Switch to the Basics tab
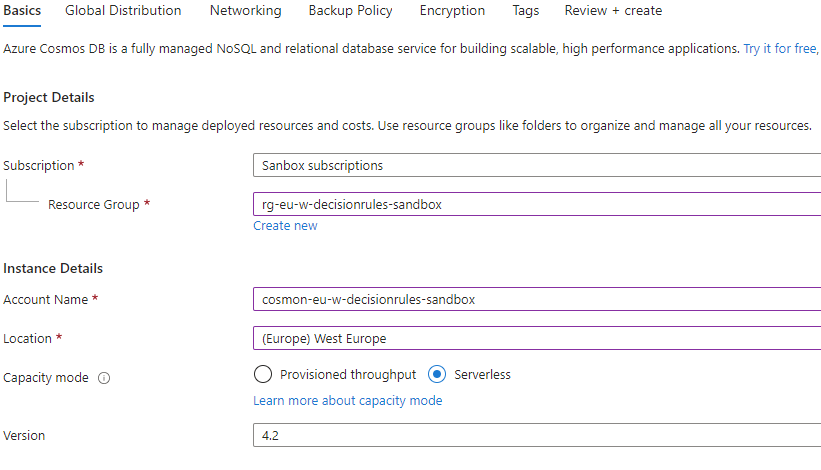821x470 pixels. 22,11
